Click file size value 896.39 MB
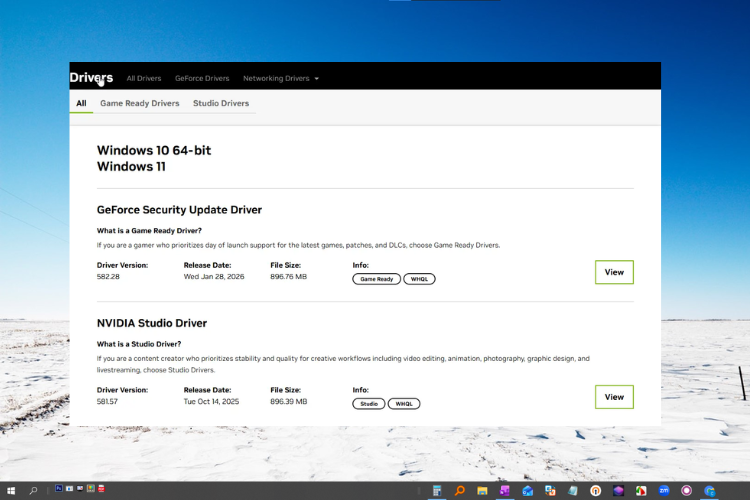Viewport: 750px width, 500px height. tap(288, 401)
